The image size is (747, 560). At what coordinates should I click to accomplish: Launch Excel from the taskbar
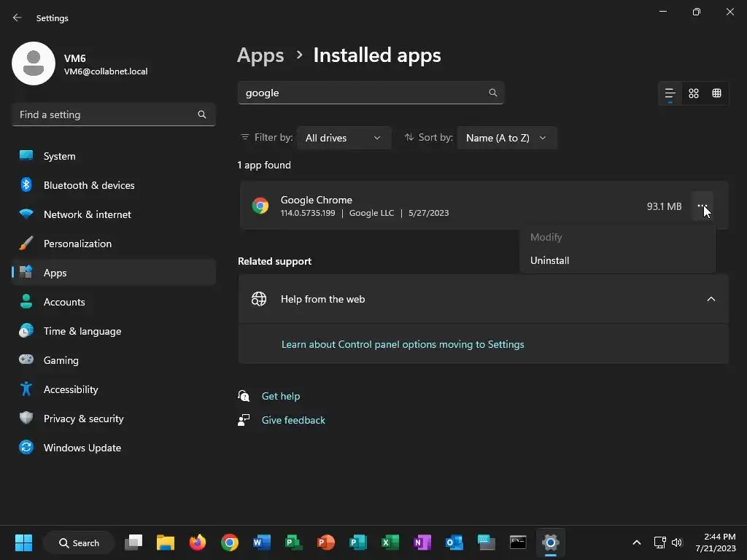point(390,542)
